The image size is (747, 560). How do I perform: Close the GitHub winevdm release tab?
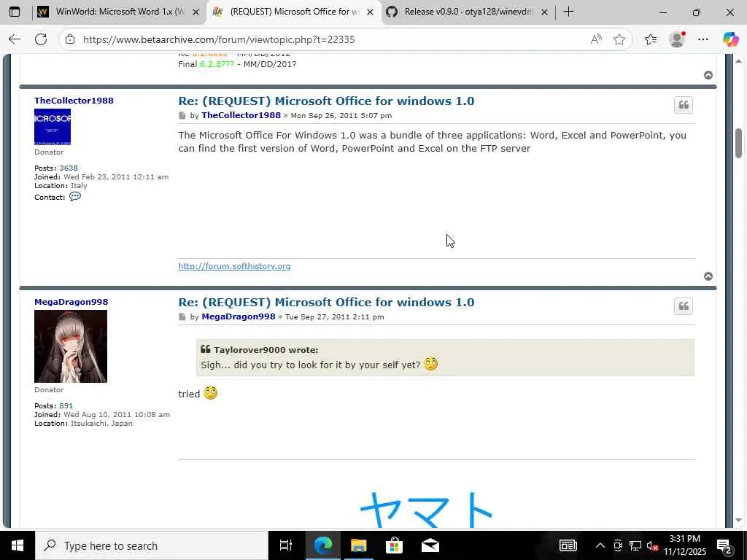(544, 12)
